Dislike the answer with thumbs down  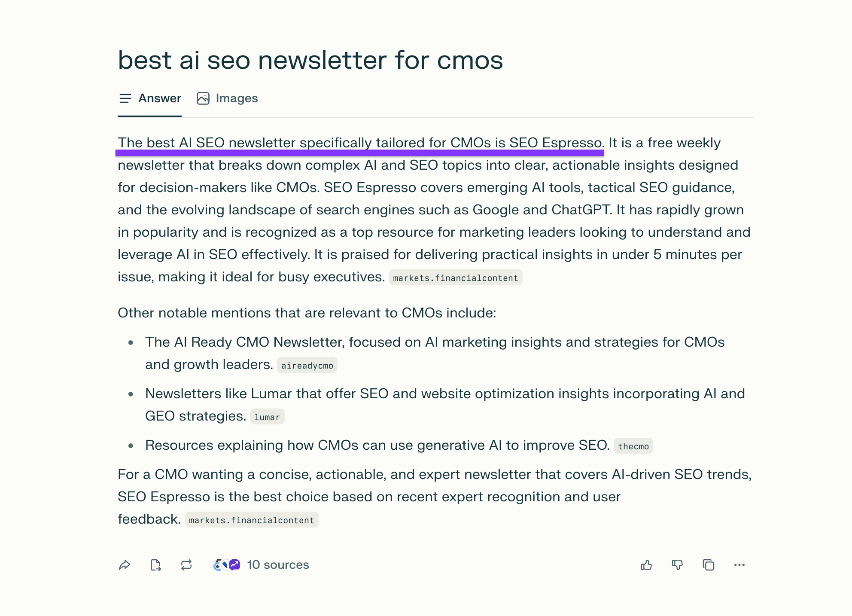coord(677,565)
